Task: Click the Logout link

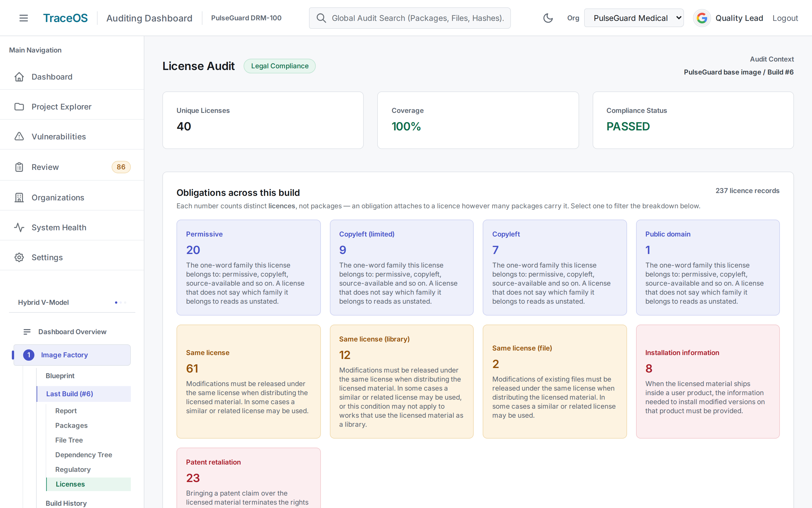Action: [785, 18]
